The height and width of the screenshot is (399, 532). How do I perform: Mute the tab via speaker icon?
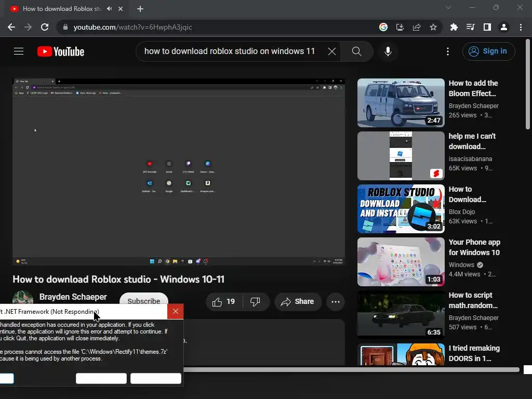pos(109,9)
